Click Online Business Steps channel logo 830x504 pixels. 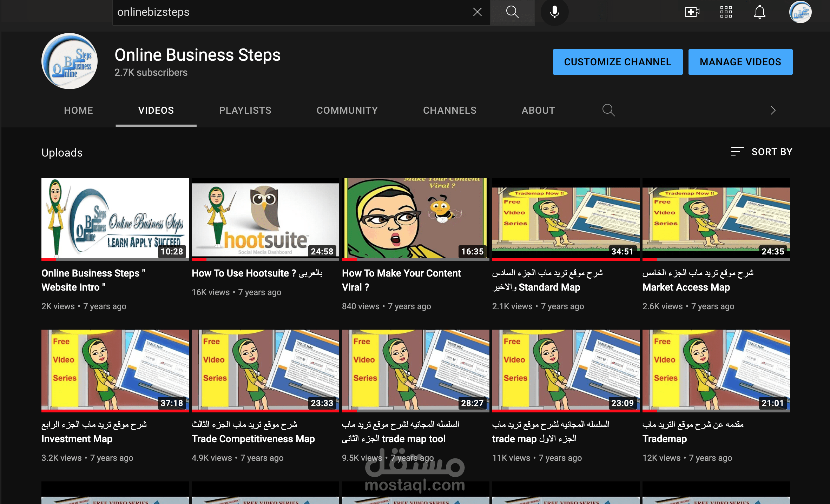click(70, 61)
